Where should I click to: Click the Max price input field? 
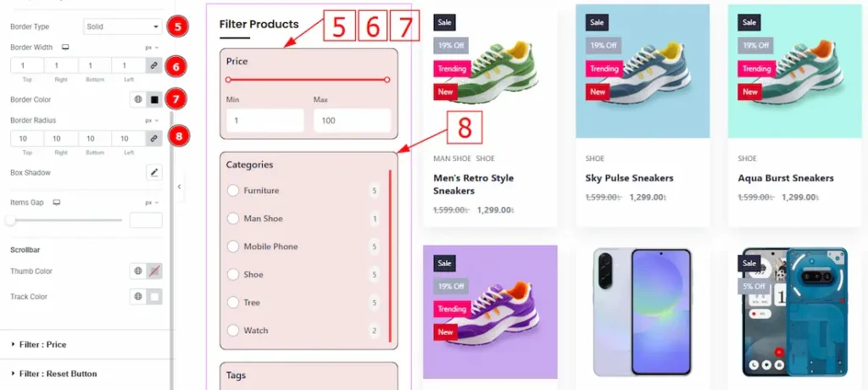[352, 120]
